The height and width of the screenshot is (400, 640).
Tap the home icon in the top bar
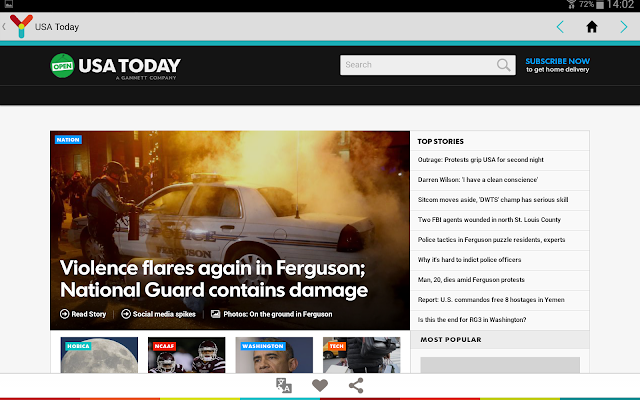591,27
